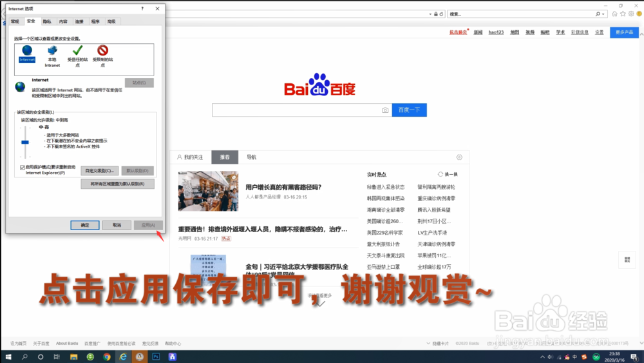The image size is (644, 363).
Task: Click the Baidu logo
Action: point(319,84)
